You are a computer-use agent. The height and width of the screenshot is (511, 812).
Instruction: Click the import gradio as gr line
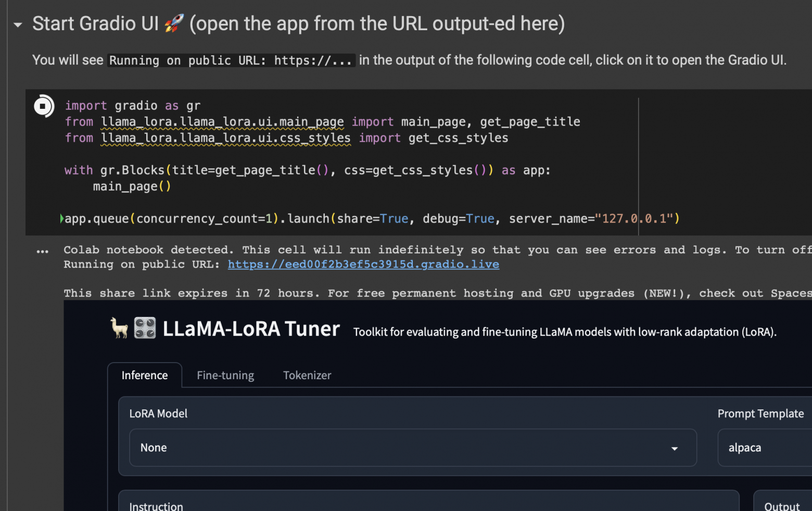point(132,106)
